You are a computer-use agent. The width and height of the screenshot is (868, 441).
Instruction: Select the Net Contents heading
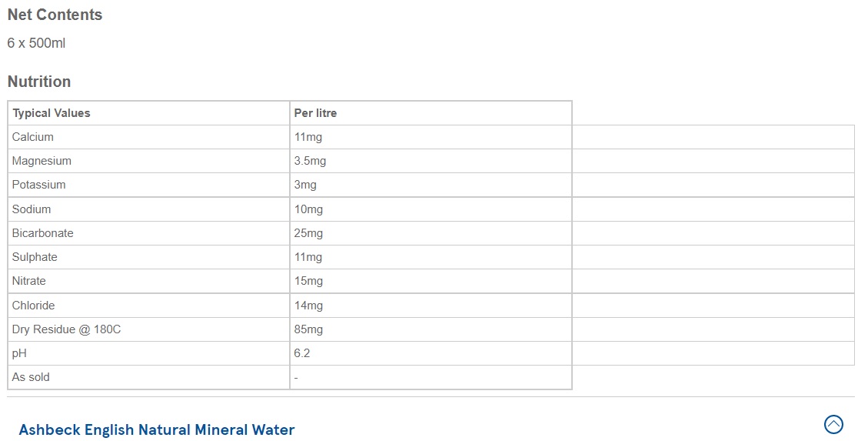55,15
